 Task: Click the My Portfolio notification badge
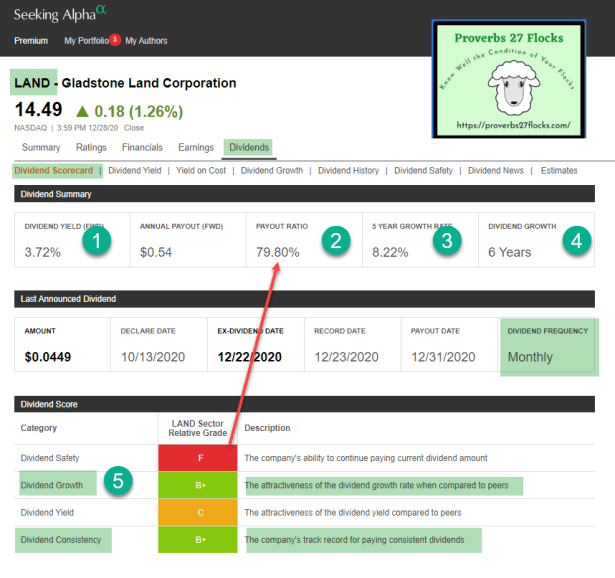pyautogui.click(x=115, y=39)
